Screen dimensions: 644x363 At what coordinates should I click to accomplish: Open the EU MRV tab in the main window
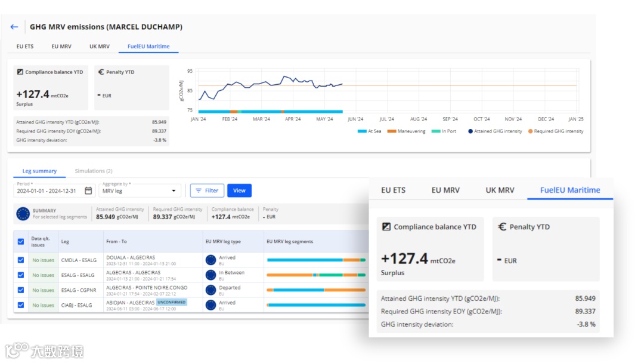[x=61, y=47]
